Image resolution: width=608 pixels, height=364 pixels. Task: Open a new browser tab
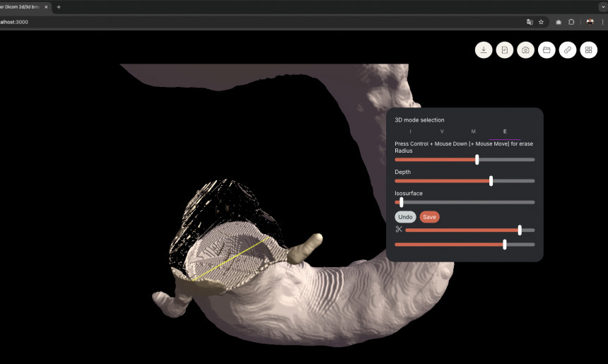click(x=59, y=7)
